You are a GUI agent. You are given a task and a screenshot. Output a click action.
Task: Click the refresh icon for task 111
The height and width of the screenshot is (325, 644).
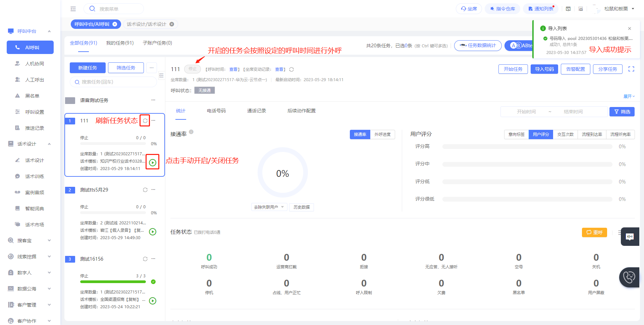pos(145,121)
